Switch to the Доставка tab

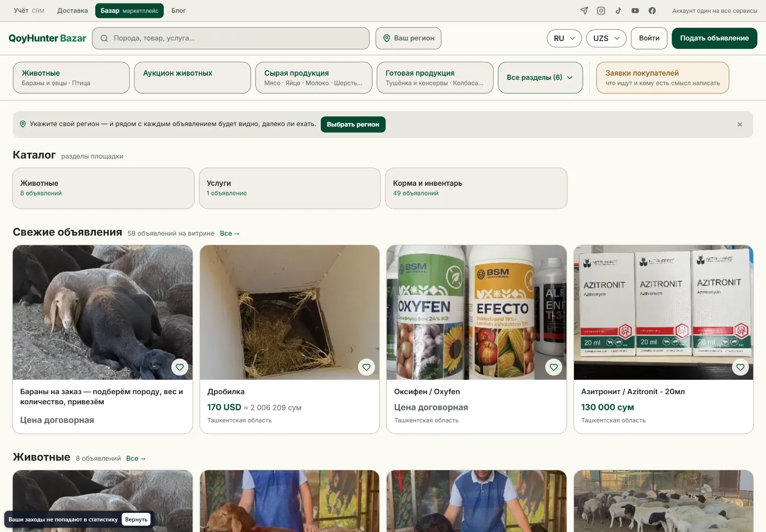(72, 11)
